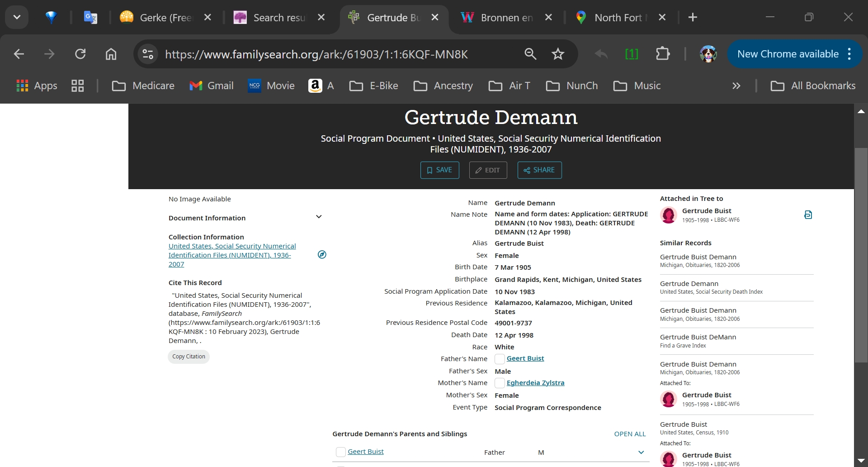Click the pinned blue gem tab icon
Screen dimensions: 868x467
tap(51, 17)
